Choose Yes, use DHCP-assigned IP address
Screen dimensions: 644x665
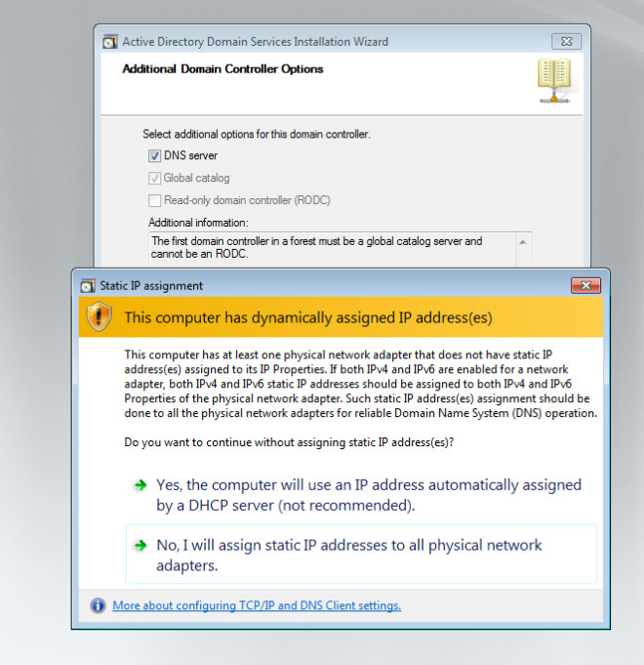pos(361,495)
